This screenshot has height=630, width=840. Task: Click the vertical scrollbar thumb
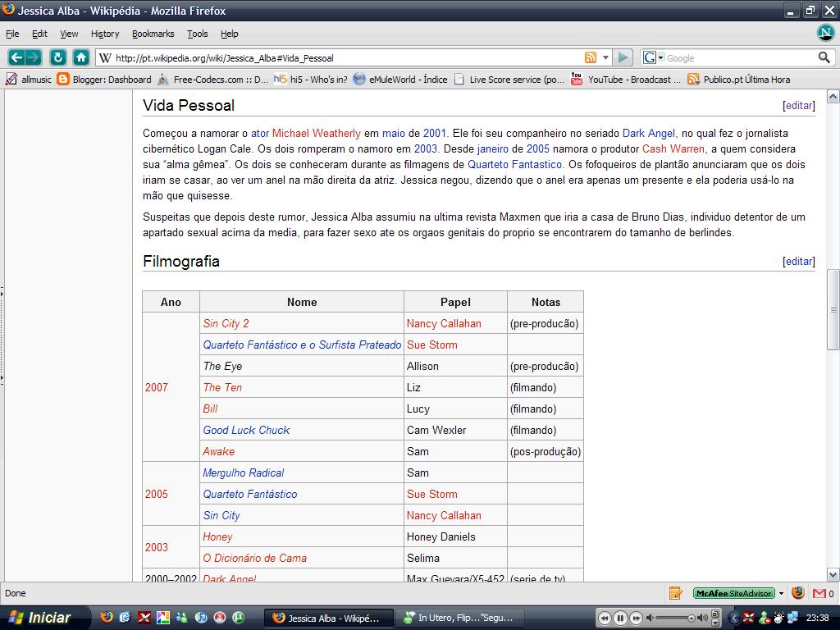[x=833, y=309]
